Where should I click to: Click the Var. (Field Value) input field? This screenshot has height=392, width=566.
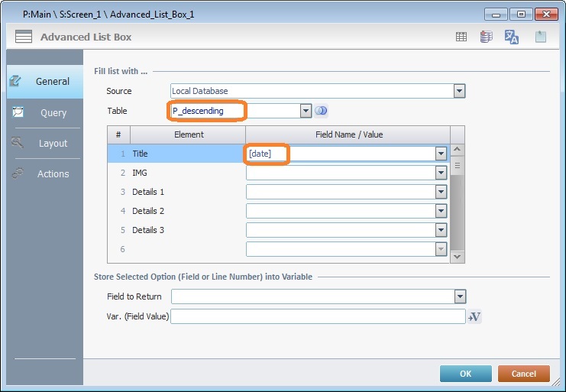tap(318, 316)
